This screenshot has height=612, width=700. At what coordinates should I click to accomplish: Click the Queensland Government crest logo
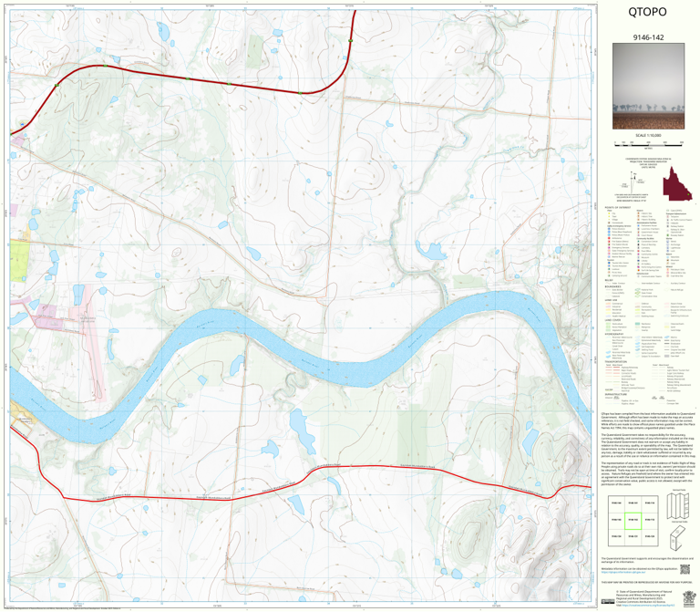click(689, 598)
